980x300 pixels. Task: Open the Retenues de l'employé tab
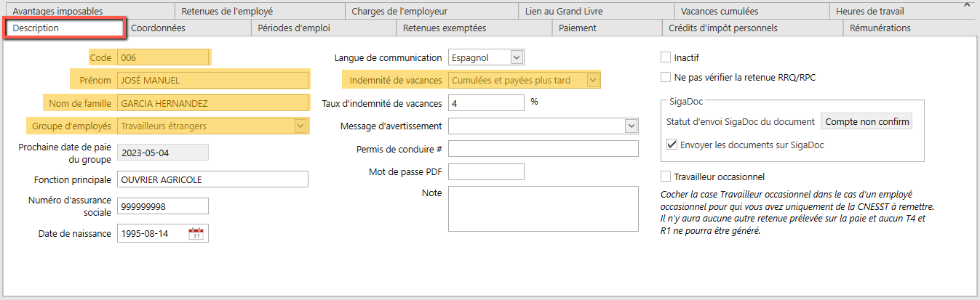pyautogui.click(x=258, y=11)
